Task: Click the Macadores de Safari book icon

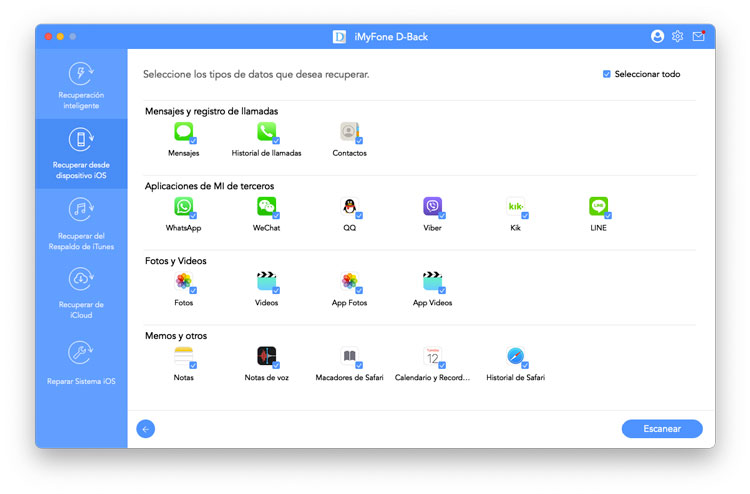Action: click(349, 356)
